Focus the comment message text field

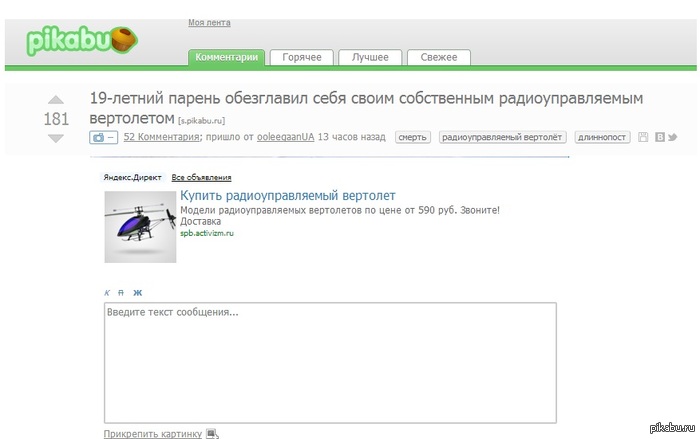point(330,362)
